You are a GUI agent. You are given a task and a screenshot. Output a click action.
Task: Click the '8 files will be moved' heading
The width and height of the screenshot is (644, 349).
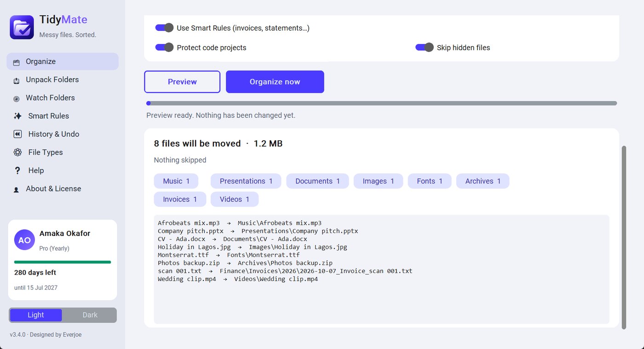pos(197,143)
